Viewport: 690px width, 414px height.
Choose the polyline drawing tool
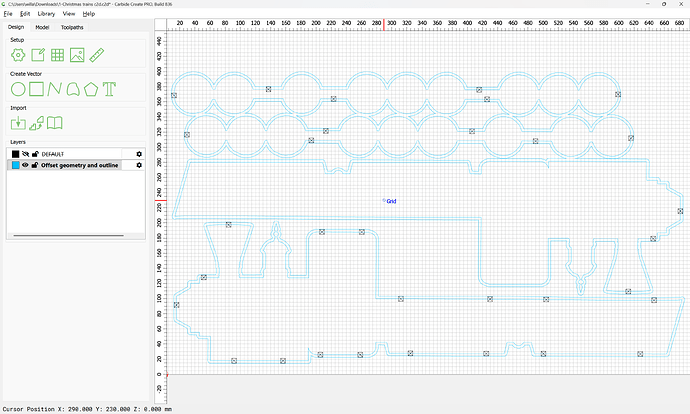tap(55, 89)
